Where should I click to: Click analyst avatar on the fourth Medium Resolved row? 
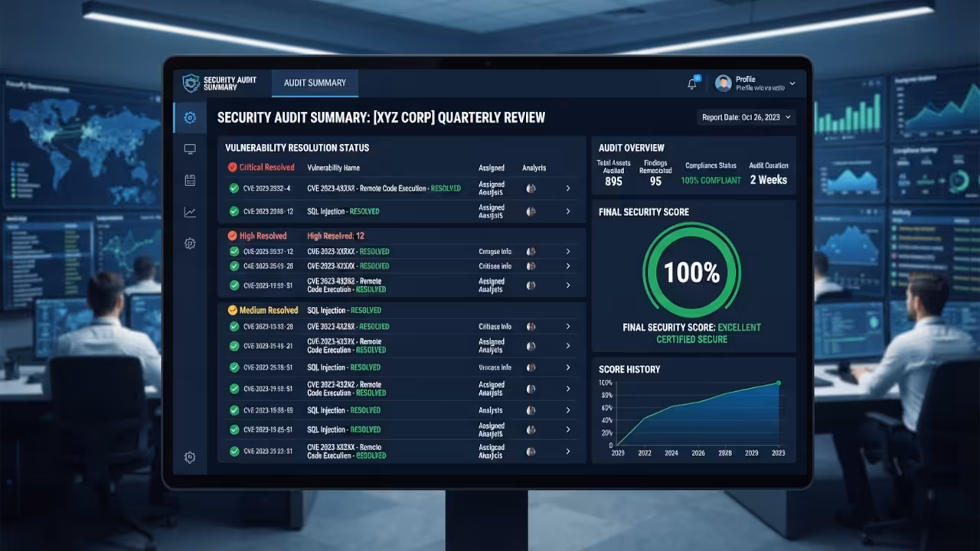click(x=531, y=389)
